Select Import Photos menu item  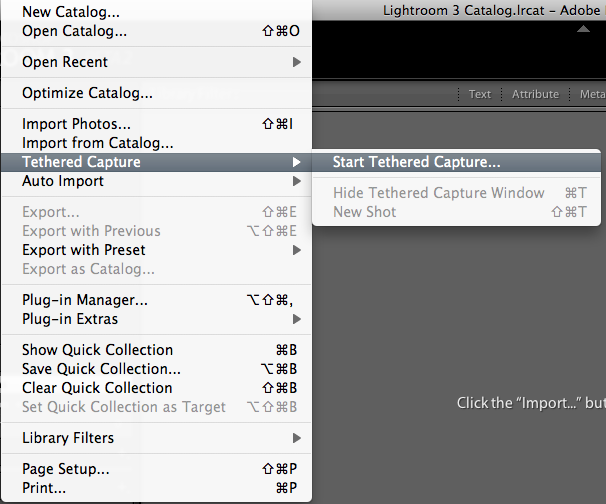pyautogui.click(x=76, y=124)
